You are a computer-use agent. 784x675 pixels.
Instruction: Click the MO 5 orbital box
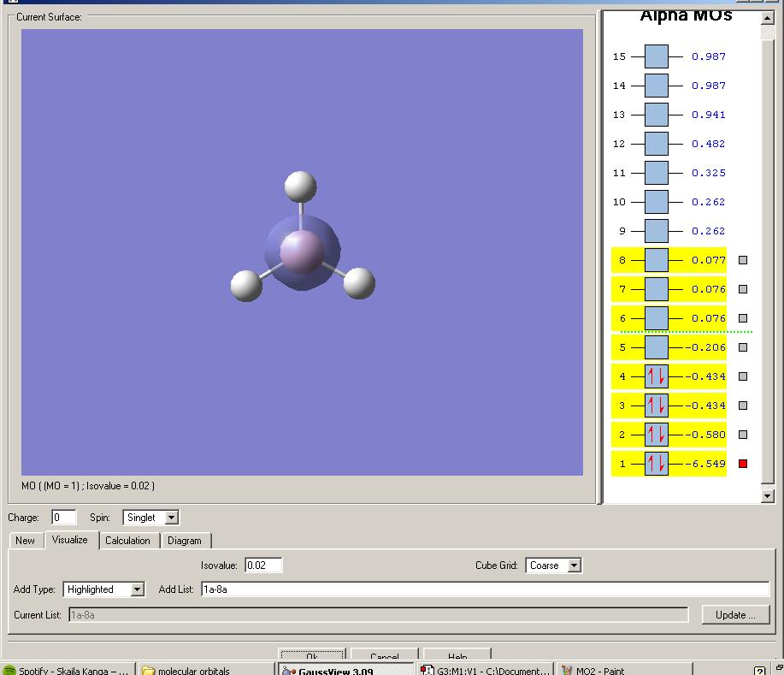click(x=656, y=347)
